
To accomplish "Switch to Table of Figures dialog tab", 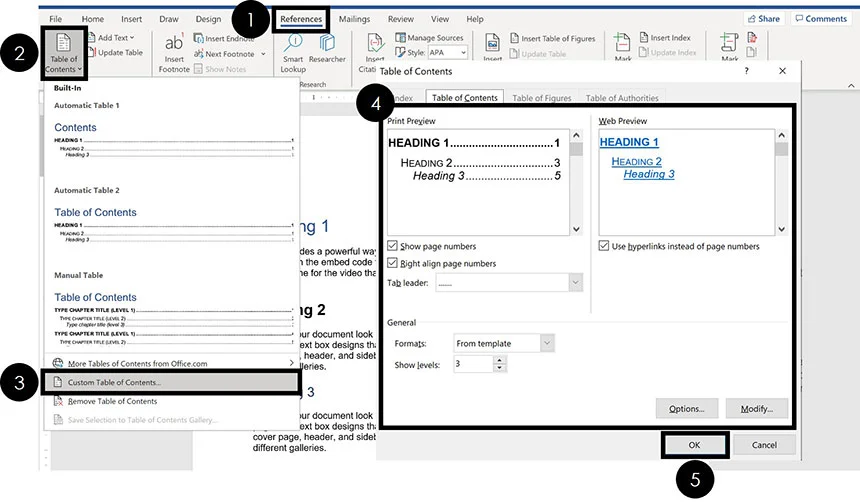I will tap(541, 98).
